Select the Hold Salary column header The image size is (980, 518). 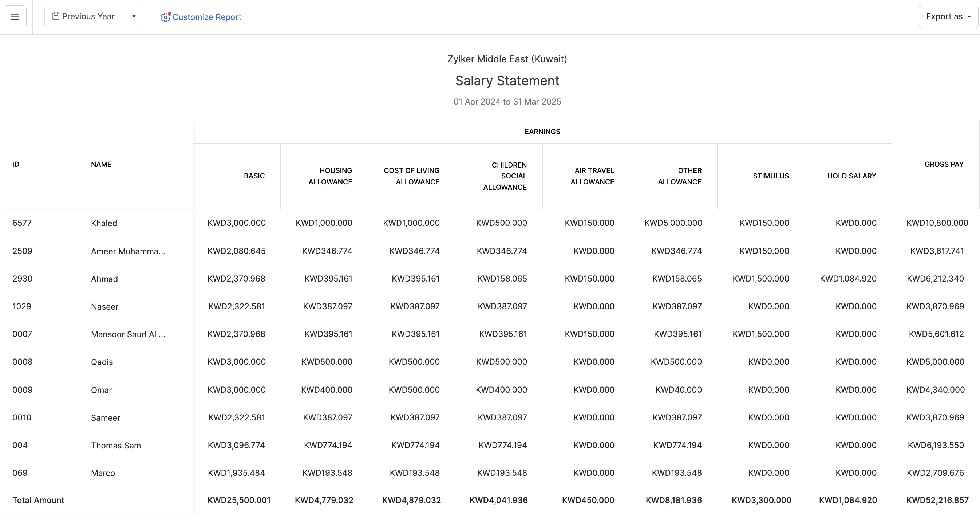[851, 176]
